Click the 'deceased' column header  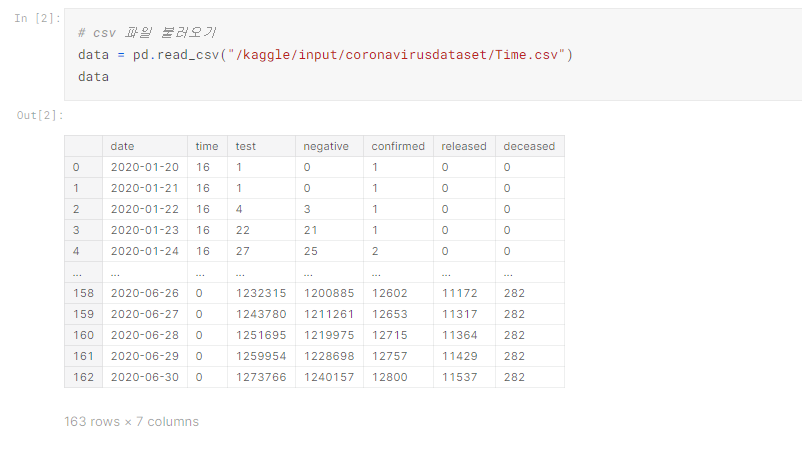point(529,146)
